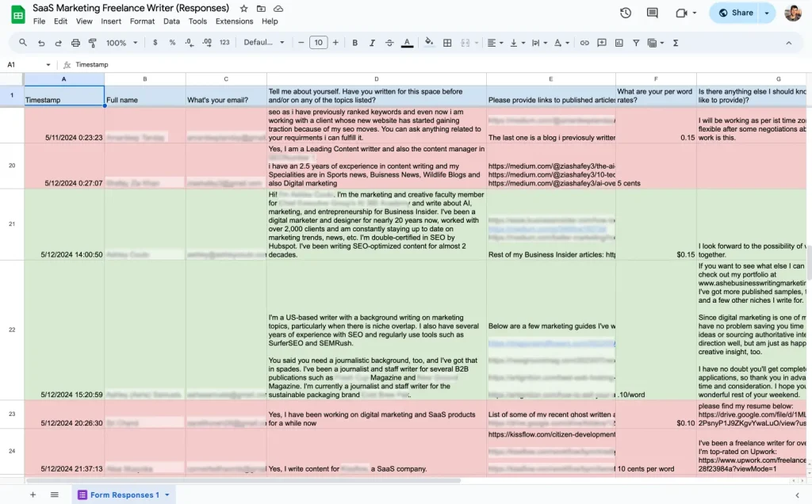Viewport: 812px width, 504px height.
Task: Collapse the menus with chevron up
Action: (789, 43)
